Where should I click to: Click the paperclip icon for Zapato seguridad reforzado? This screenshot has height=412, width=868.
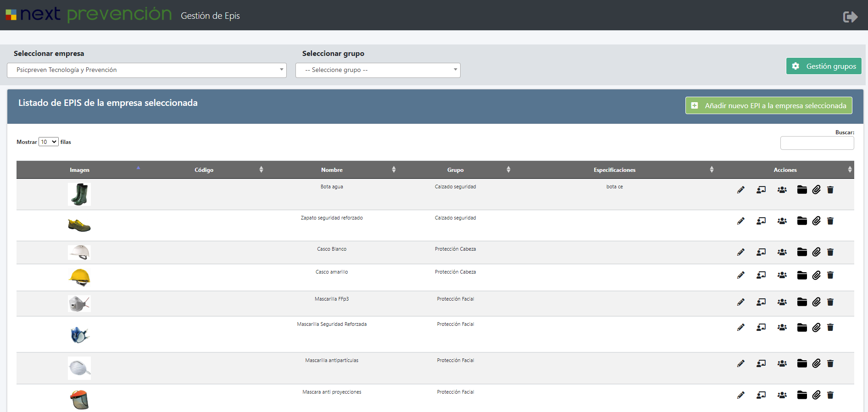pos(817,221)
